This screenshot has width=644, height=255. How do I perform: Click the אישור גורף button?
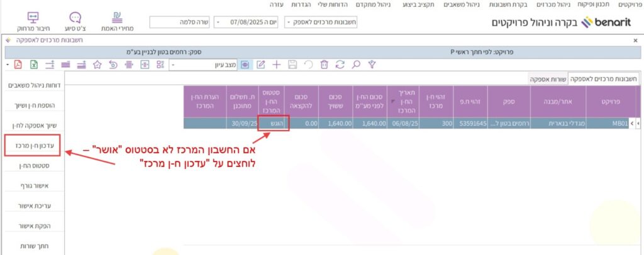[x=31, y=185]
